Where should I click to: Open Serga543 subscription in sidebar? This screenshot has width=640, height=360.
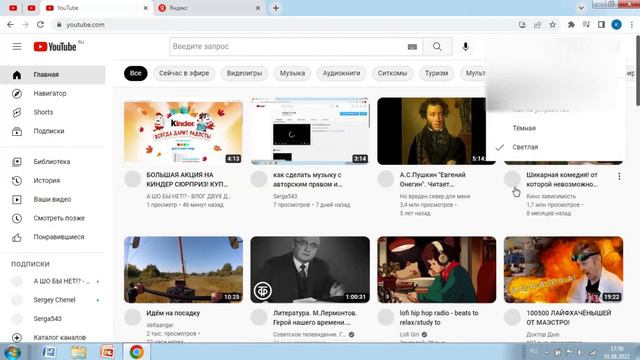click(x=53, y=318)
